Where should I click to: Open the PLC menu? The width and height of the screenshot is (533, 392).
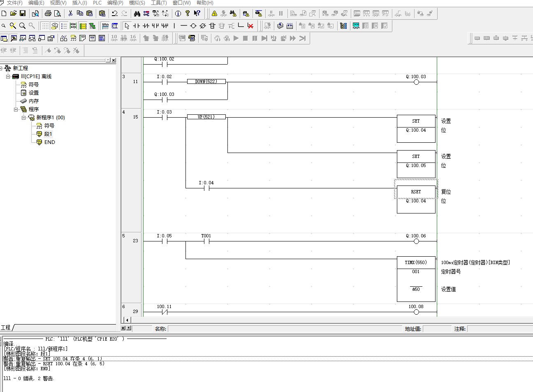coord(97,3)
